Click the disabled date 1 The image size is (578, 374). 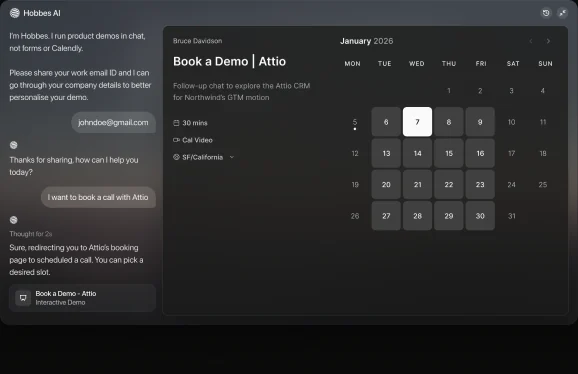(x=449, y=91)
